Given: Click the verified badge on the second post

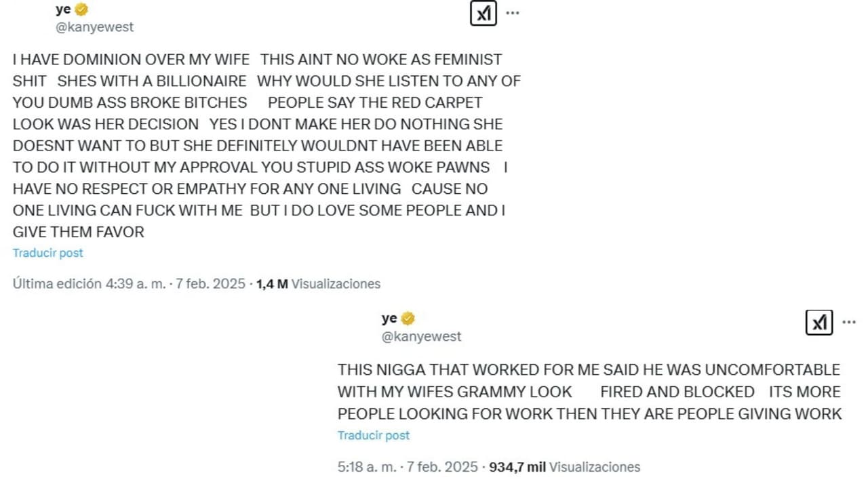Looking at the screenshot, I should pyautogui.click(x=408, y=319).
